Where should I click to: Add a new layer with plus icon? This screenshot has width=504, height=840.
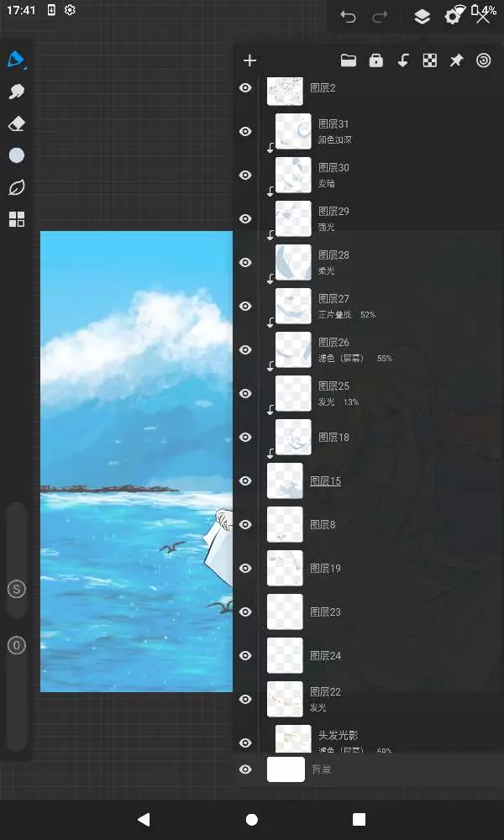click(249, 60)
